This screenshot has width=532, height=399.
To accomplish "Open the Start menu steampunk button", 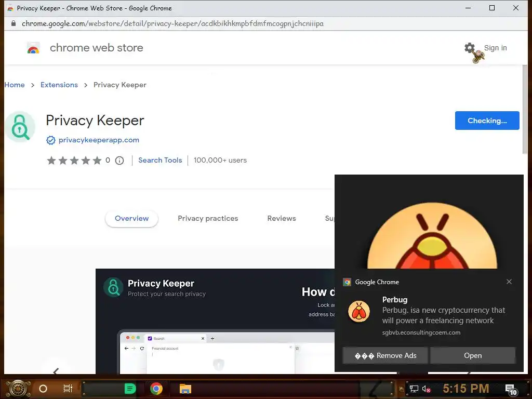I will [x=18, y=389].
